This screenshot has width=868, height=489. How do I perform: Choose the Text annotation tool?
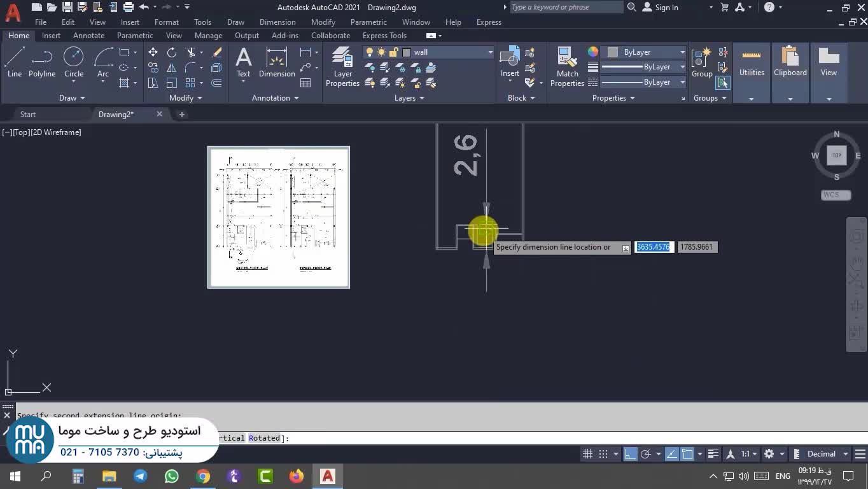[x=243, y=63]
